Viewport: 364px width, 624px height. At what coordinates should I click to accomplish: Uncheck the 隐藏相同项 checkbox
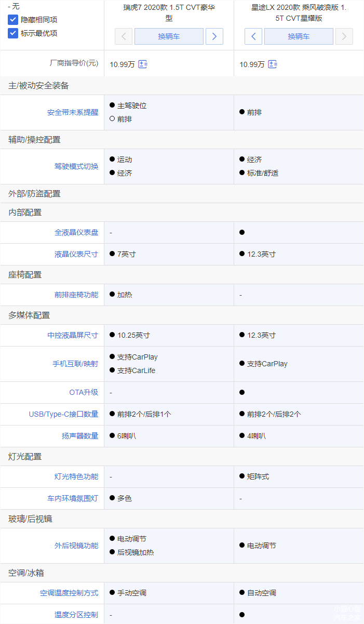13,20
